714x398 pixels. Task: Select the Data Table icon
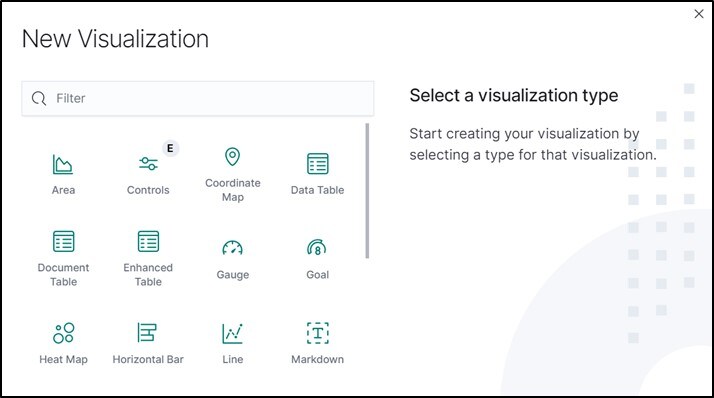click(317, 163)
